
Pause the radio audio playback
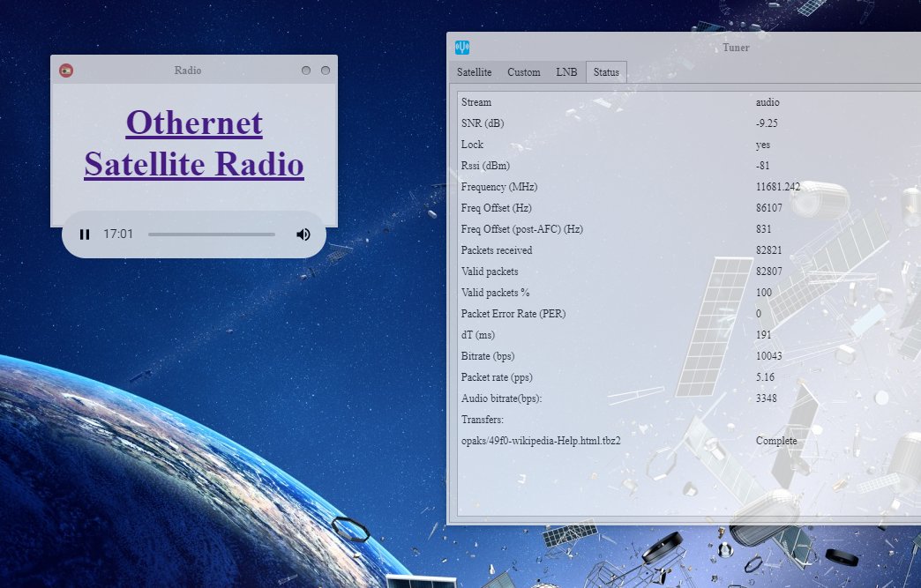point(85,234)
